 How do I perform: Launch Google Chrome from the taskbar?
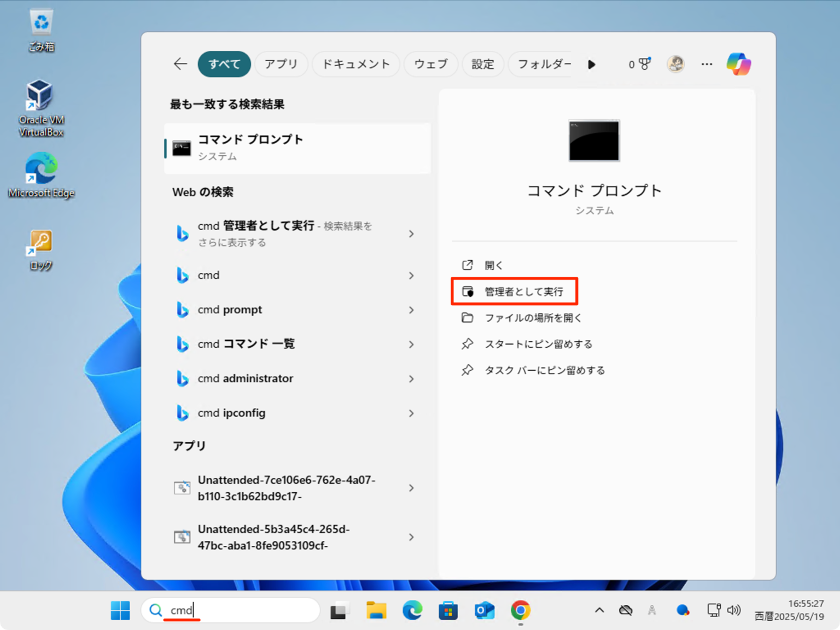pyautogui.click(x=520, y=610)
